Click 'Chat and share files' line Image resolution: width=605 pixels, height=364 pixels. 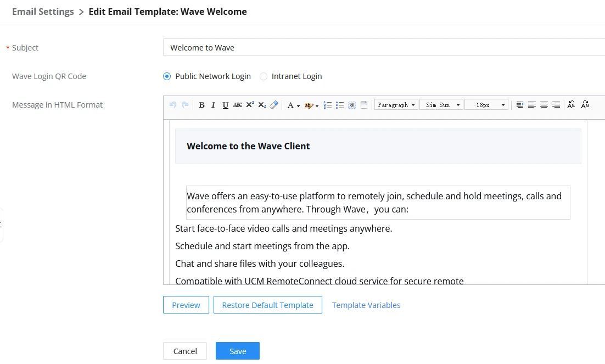pyautogui.click(x=260, y=264)
